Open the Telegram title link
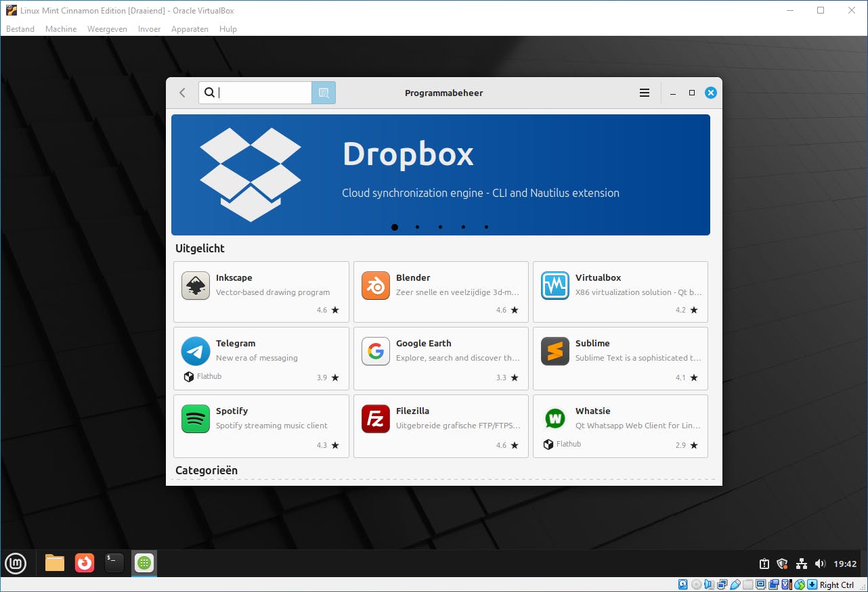 236,344
